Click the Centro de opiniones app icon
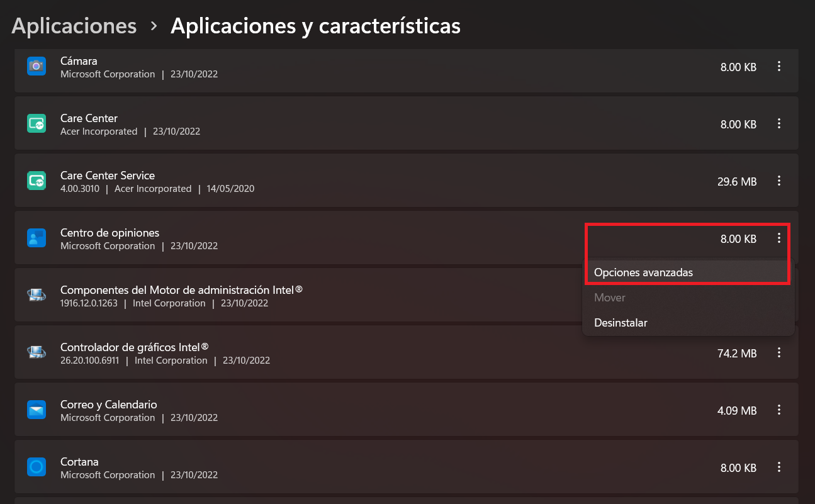This screenshot has height=504, width=815. pyautogui.click(x=37, y=238)
